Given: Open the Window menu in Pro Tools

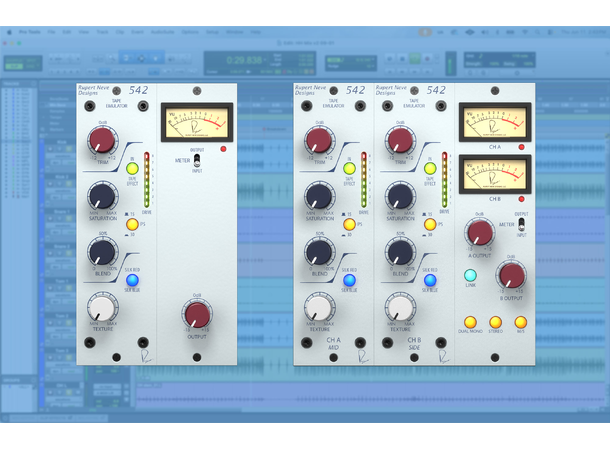Looking at the screenshot, I should tap(235, 32).
